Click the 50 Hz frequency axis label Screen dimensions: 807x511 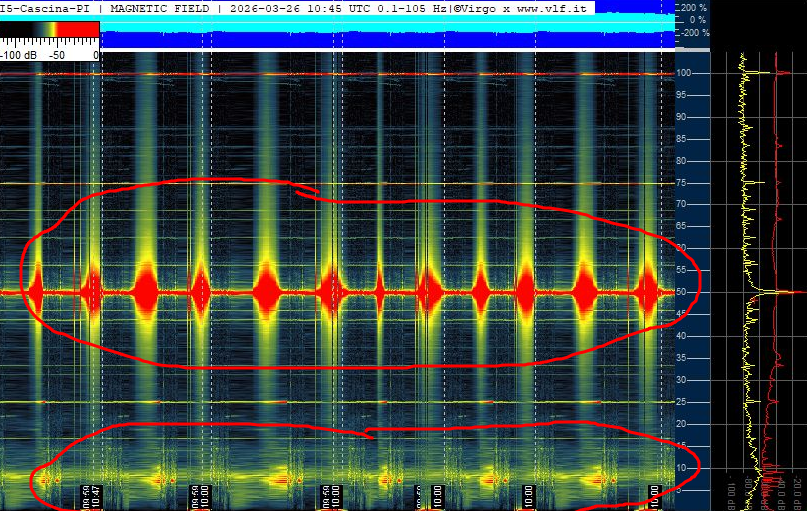click(684, 292)
